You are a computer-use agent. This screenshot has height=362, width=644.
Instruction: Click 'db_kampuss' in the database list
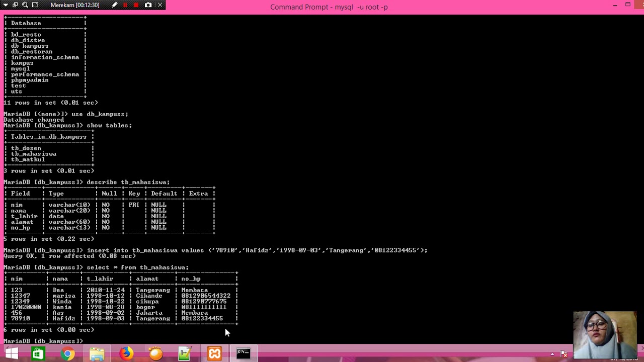[30, 46]
